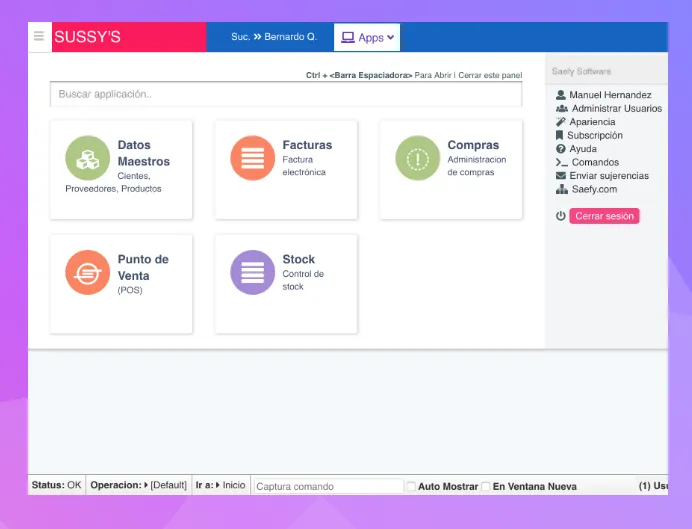Select the Compras green exclamation icon
The height and width of the screenshot is (529, 692).
pos(417,158)
